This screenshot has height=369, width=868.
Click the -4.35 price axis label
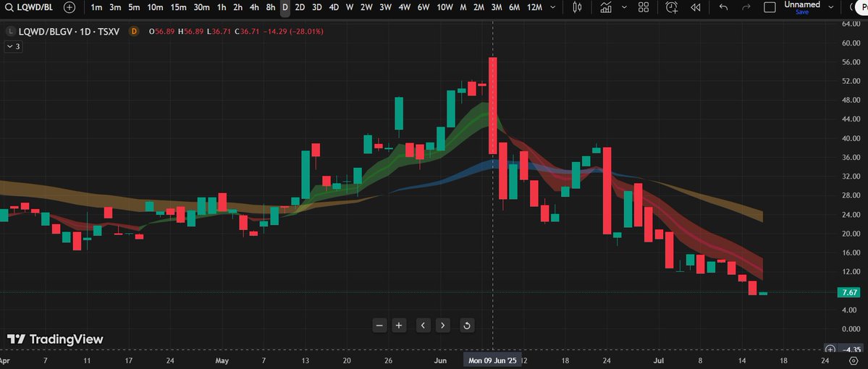click(851, 349)
